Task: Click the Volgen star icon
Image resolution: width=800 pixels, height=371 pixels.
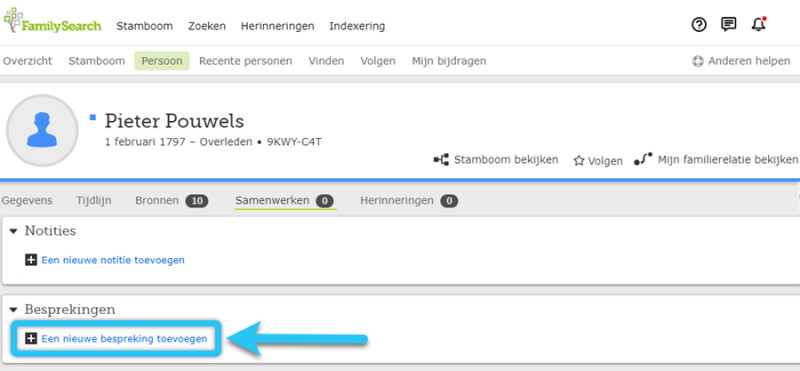Action: click(579, 161)
